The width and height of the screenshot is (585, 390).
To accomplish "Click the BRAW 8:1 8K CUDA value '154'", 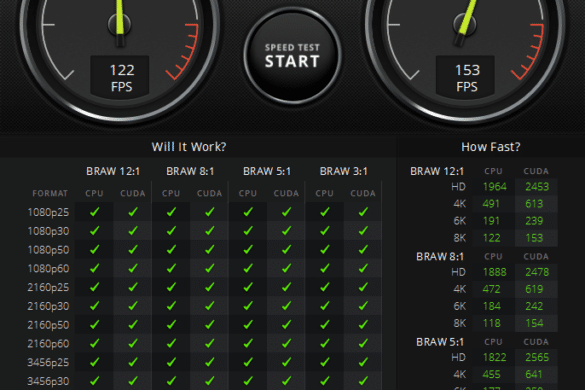I will (534, 323).
